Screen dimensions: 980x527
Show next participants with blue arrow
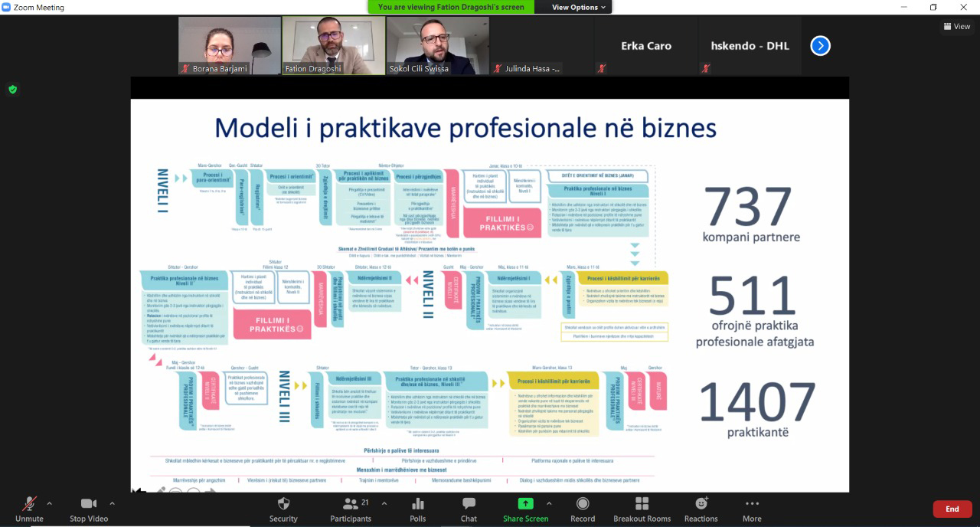tap(820, 46)
